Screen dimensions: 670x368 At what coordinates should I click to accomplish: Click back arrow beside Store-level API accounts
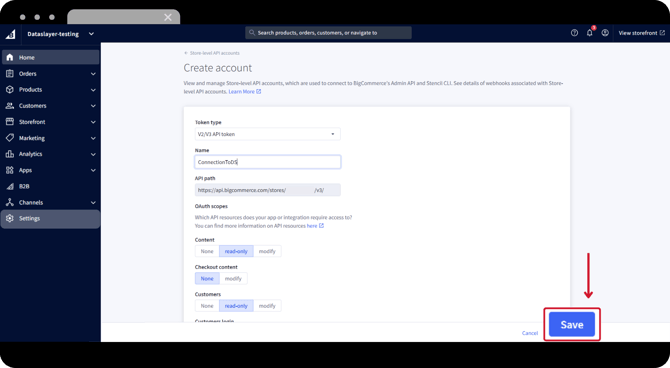186,53
